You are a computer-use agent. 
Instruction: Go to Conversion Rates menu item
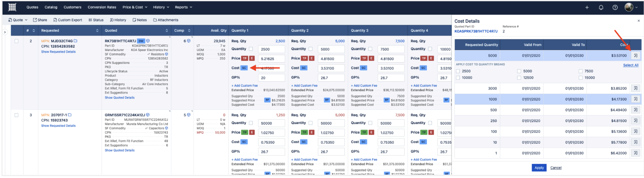102,7
